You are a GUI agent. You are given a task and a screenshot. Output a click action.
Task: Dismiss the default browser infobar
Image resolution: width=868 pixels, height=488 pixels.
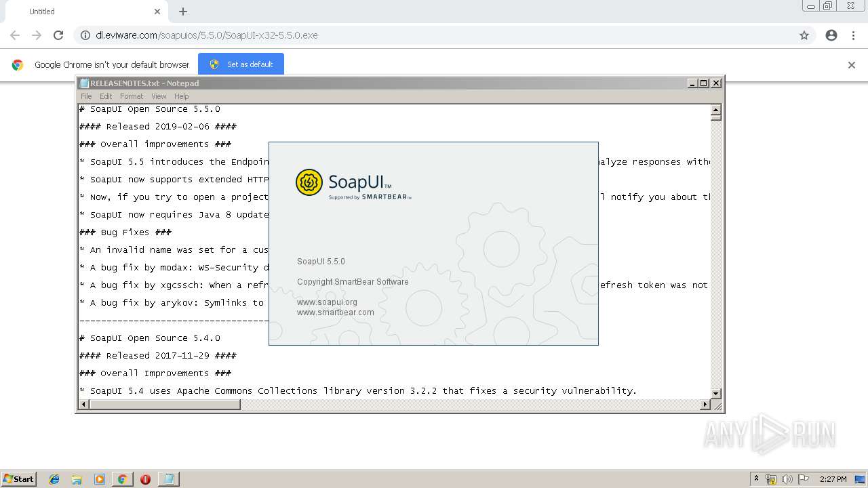click(x=852, y=65)
